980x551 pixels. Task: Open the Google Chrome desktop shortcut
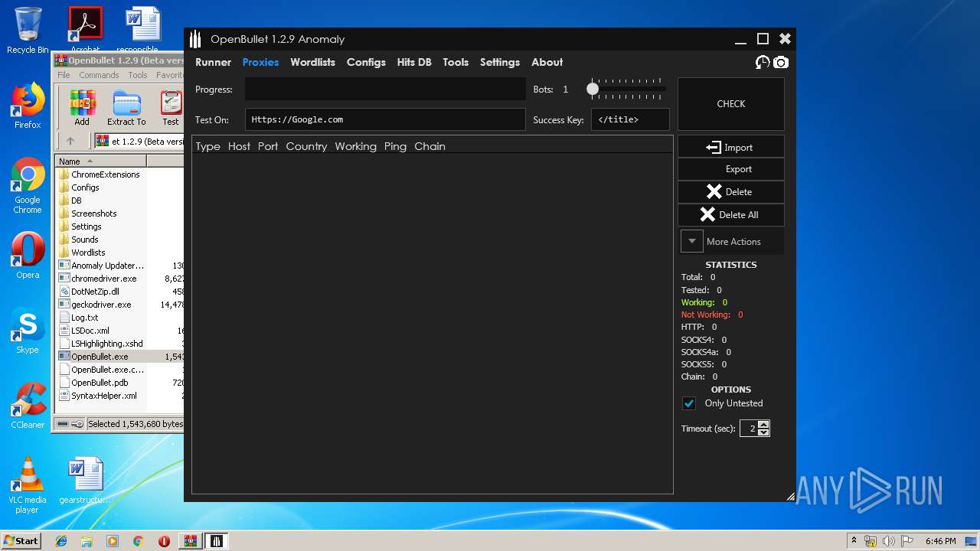(28, 186)
